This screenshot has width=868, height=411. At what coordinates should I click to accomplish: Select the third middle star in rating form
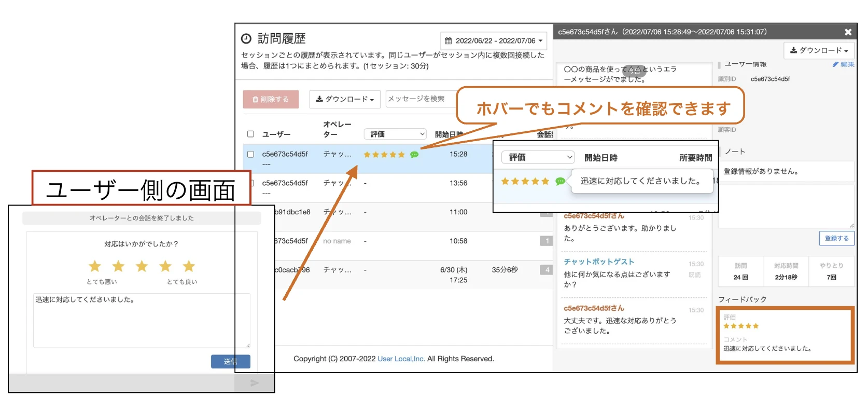[x=142, y=266]
